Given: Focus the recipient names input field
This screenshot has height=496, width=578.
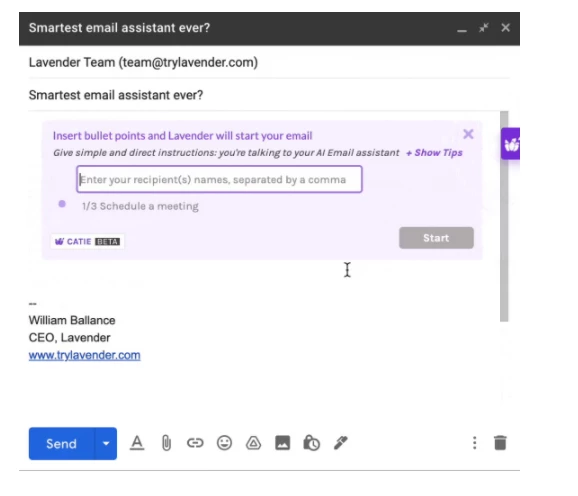Looking at the screenshot, I should coord(219,179).
